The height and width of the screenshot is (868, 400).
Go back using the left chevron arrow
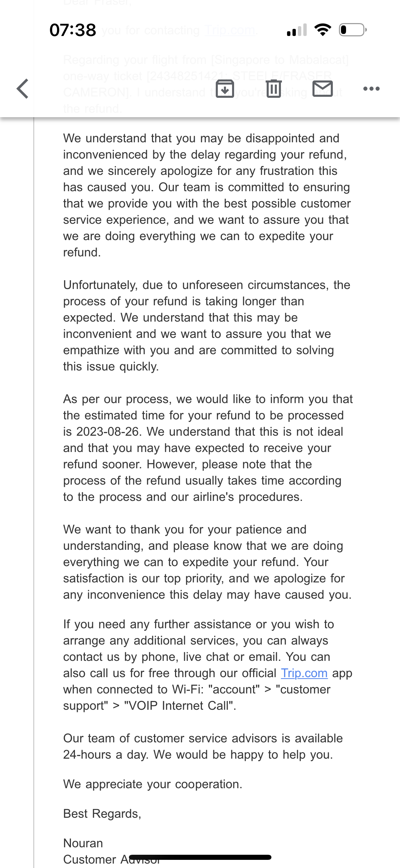pos(23,89)
